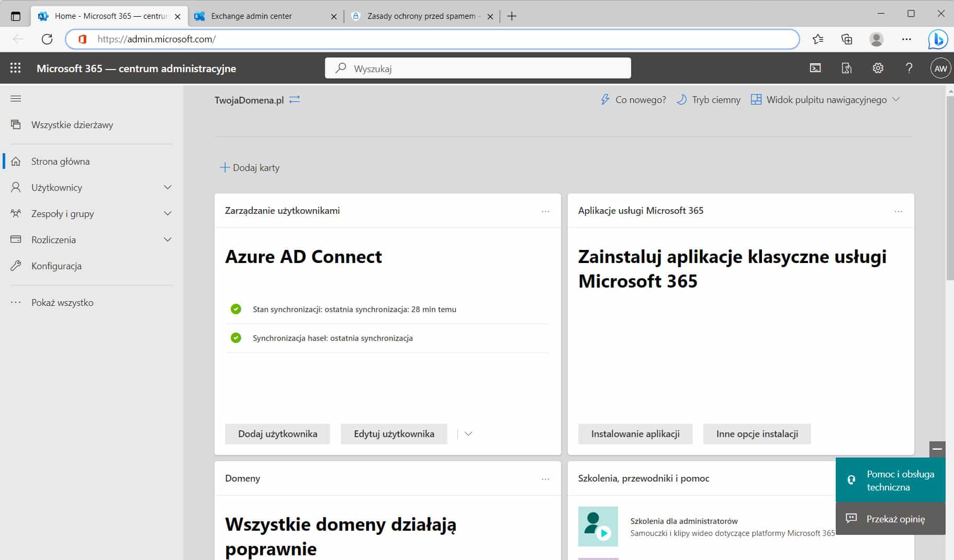Click the browser address bar
This screenshot has height=560, width=954.
tap(432, 39)
